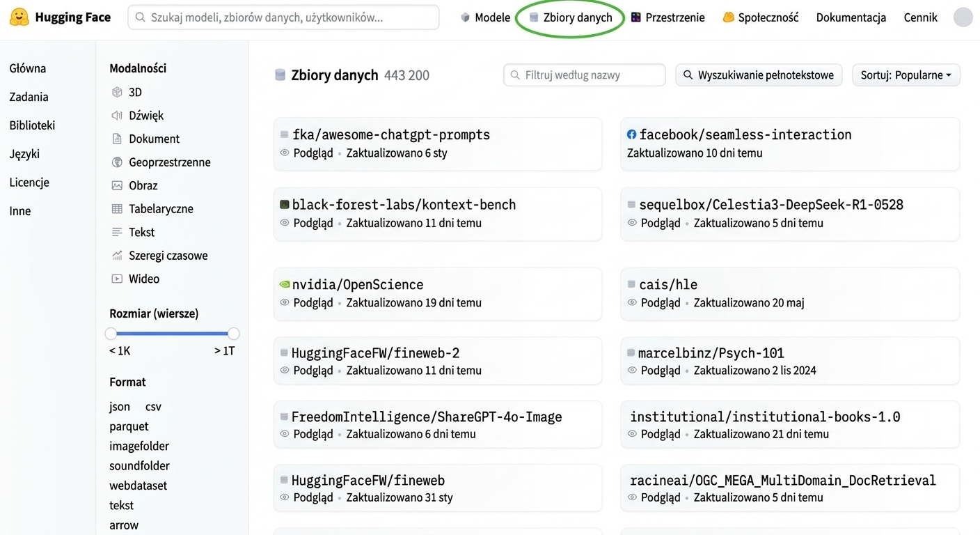
Task: Click the Rozmiar slider track
Action: tap(172, 334)
